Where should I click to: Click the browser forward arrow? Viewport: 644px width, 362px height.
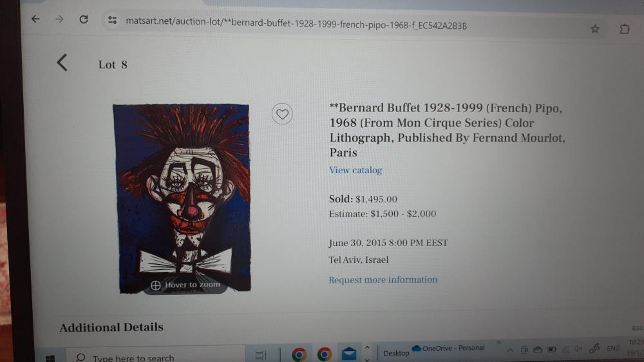[59, 19]
